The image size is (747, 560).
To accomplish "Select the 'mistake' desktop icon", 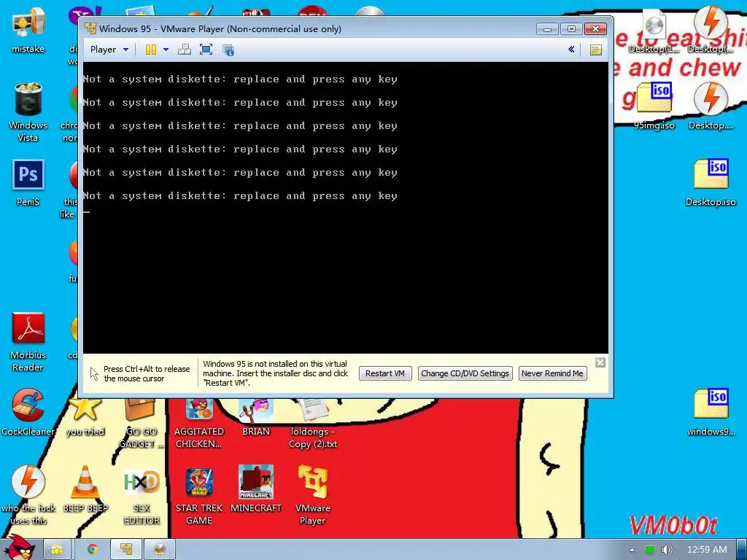I will pyautogui.click(x=28, y=29).
